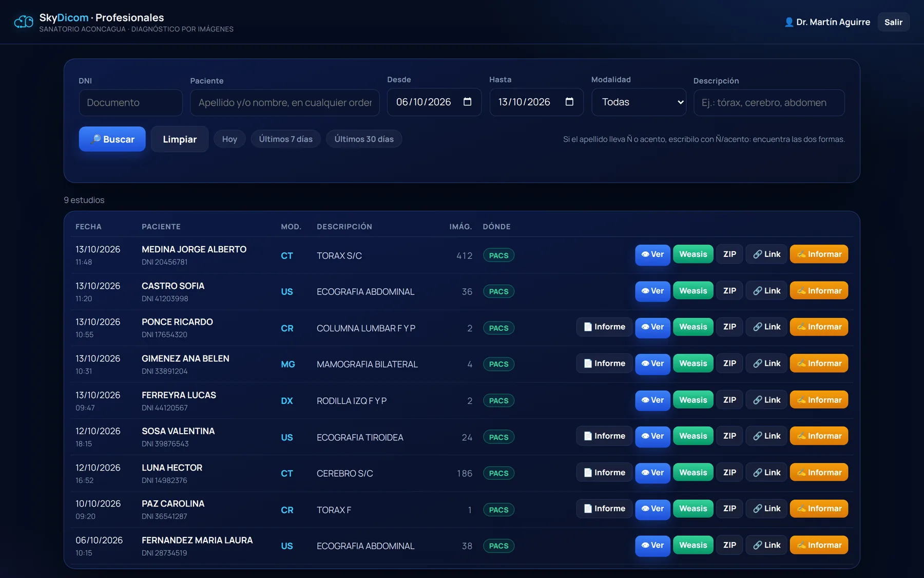Select the Últimos 30 días filter chip
Screen dimensions: 924x578
click(x=364, y=139)
